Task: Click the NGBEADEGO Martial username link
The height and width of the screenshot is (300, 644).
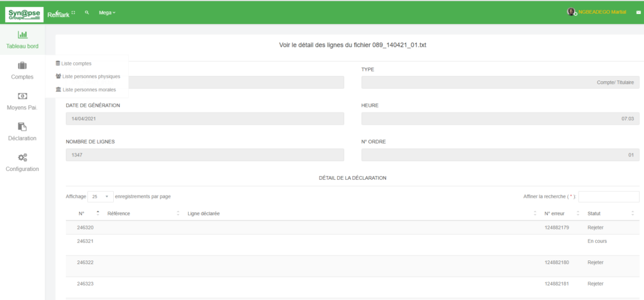Action: click(602, 13)
